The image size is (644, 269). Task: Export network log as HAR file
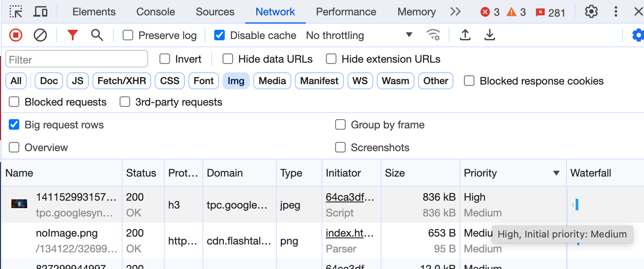490,35
